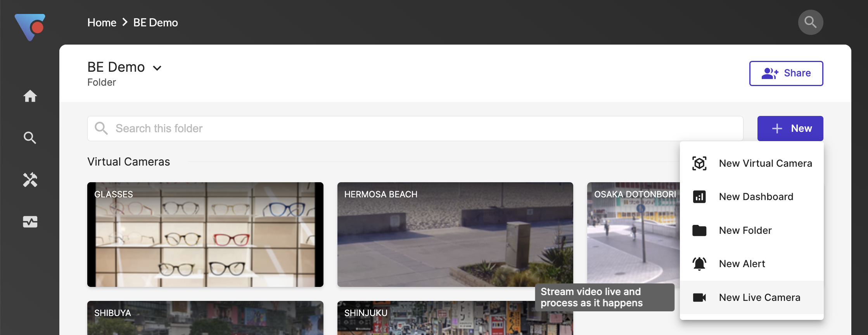The height and width of the screenshot is (335, 868).
Task: Focus the Search this folder field
Action: tap(415, 128)
